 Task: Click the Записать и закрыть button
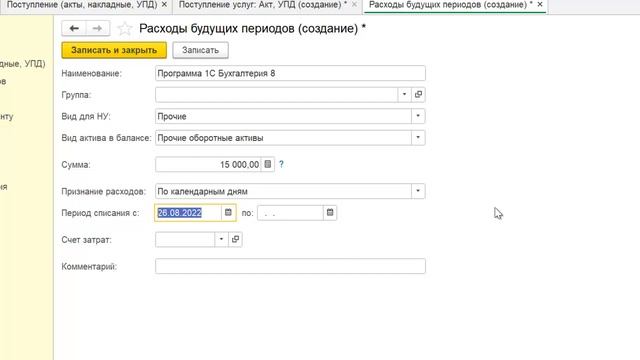pyautogui.click(x=114, y=50)
